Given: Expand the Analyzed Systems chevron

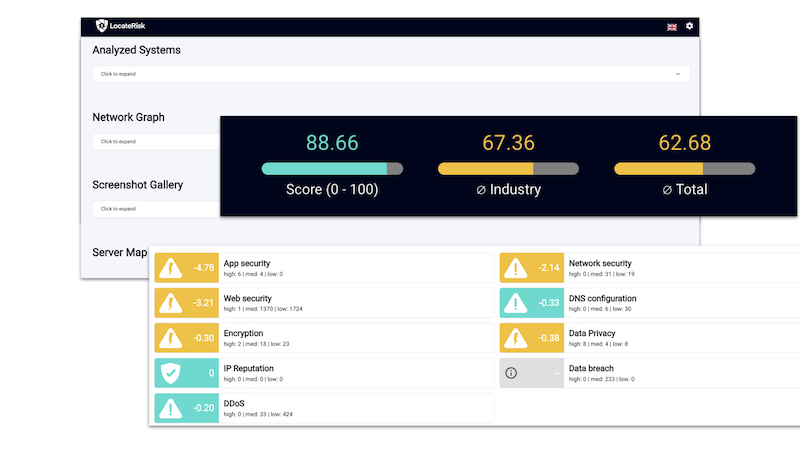Looking at the screenshot, I should point(677,74).
